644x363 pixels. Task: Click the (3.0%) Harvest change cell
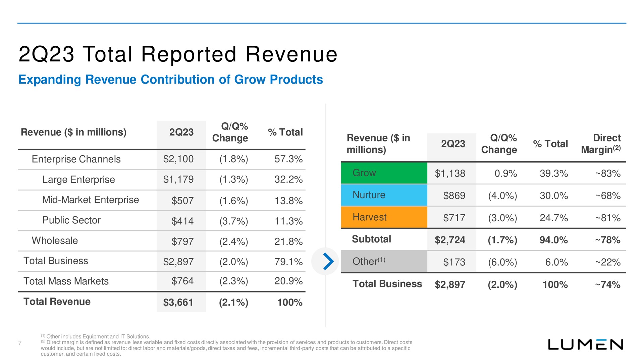[x=503, y=218]
